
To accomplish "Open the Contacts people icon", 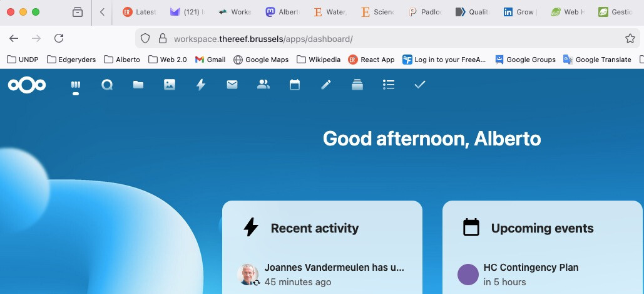I will point(263,85).
